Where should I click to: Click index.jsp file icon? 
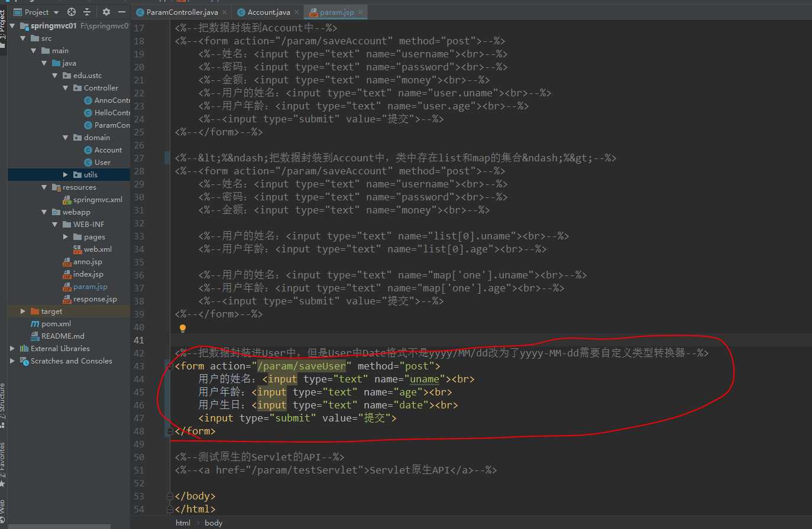tap(67, 274)
